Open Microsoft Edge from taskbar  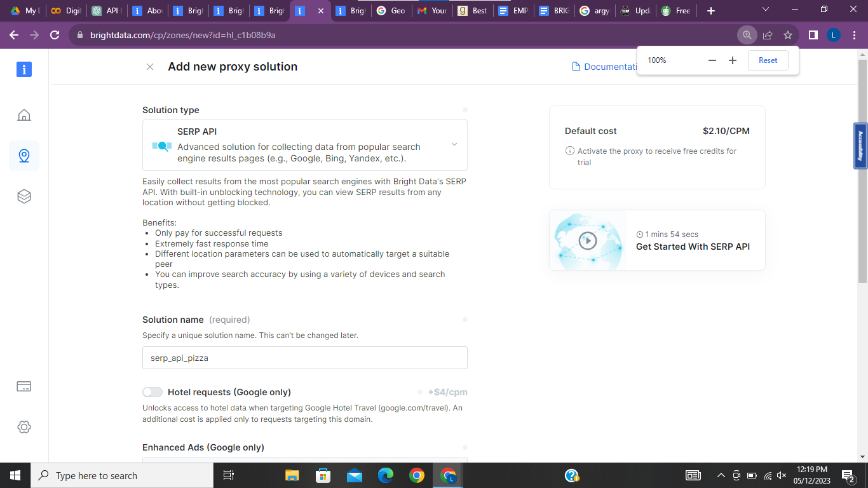385,475
